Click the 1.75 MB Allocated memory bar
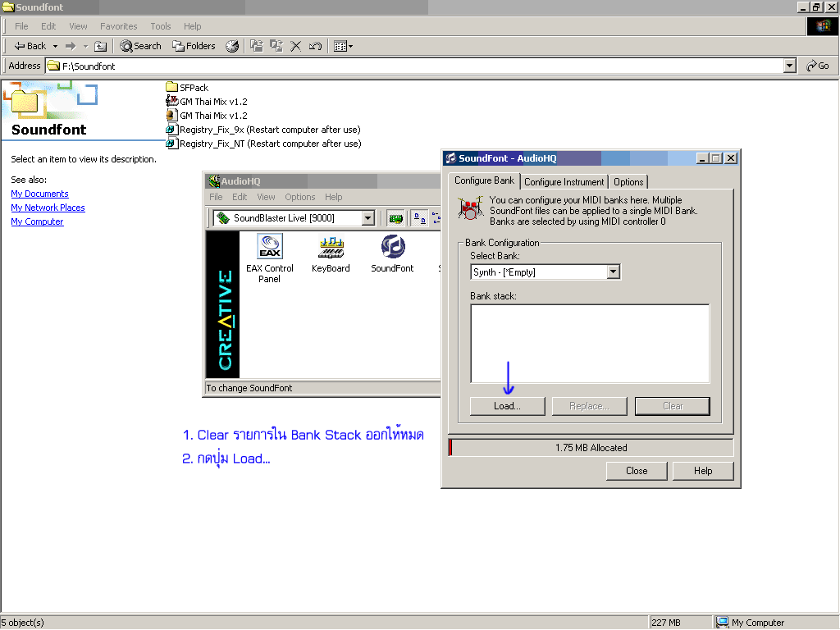This screenshot has width=840, height=630. pos(591,447)
